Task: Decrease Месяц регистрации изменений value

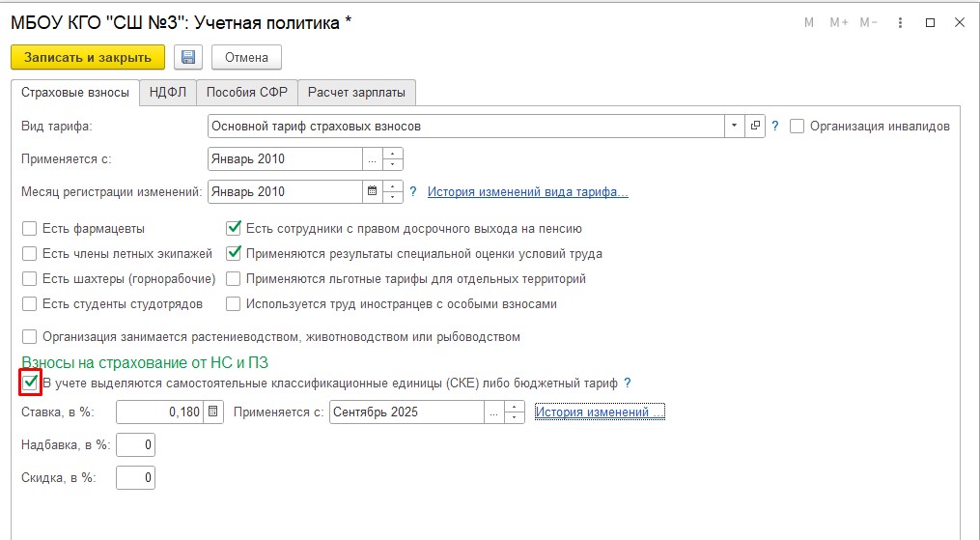Action: tap(393, 197)
